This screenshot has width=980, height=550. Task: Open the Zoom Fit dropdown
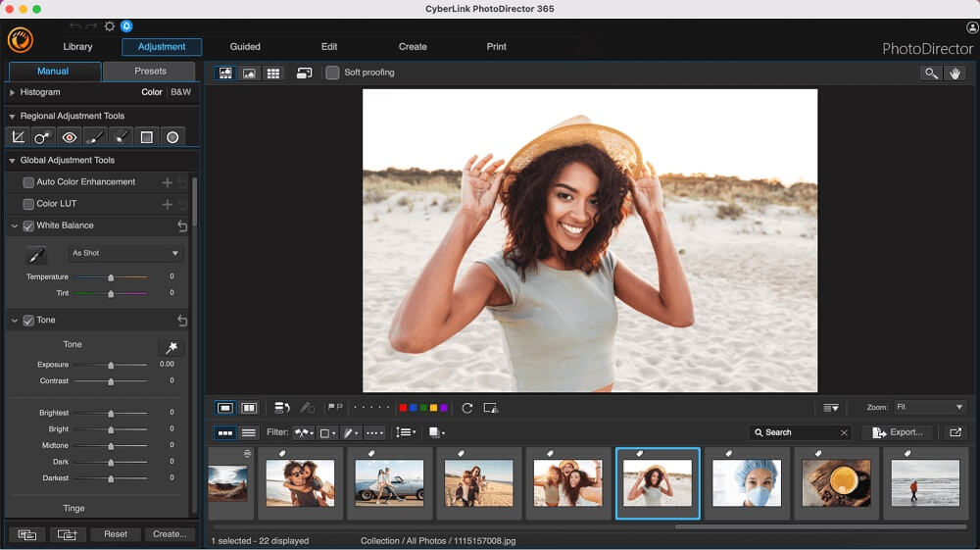[x=929, y=407]
